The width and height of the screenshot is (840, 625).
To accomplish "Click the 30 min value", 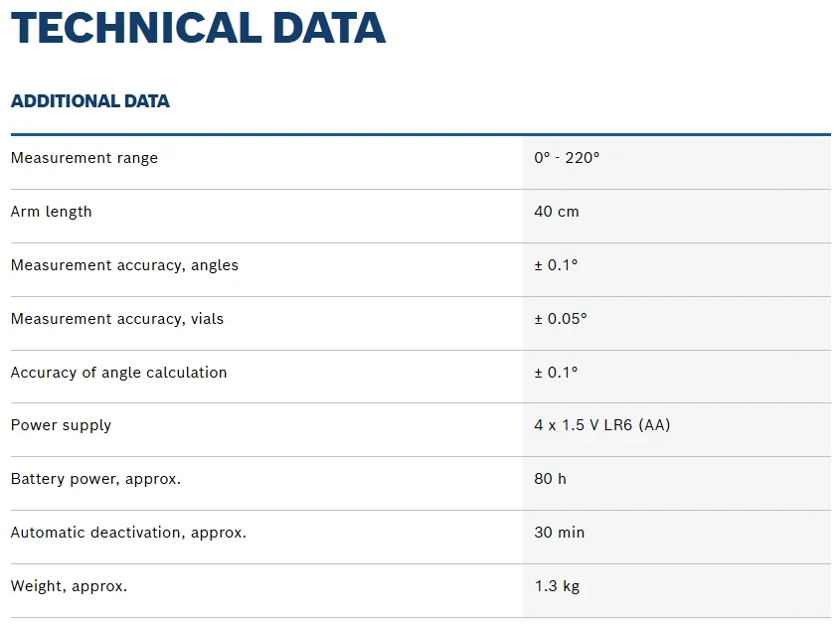I will [x=560, y=533].
